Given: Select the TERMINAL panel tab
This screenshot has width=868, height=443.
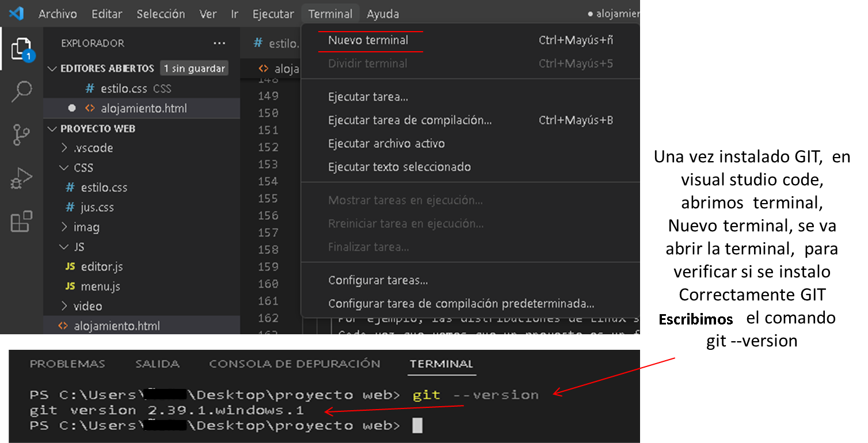Looking at the screenshot, I should click(441, 364).
